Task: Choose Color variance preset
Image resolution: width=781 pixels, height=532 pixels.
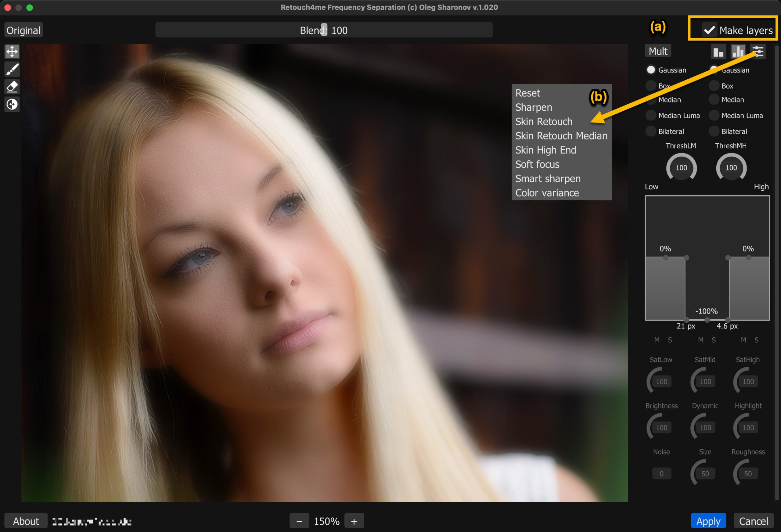Action: [547, 193]
